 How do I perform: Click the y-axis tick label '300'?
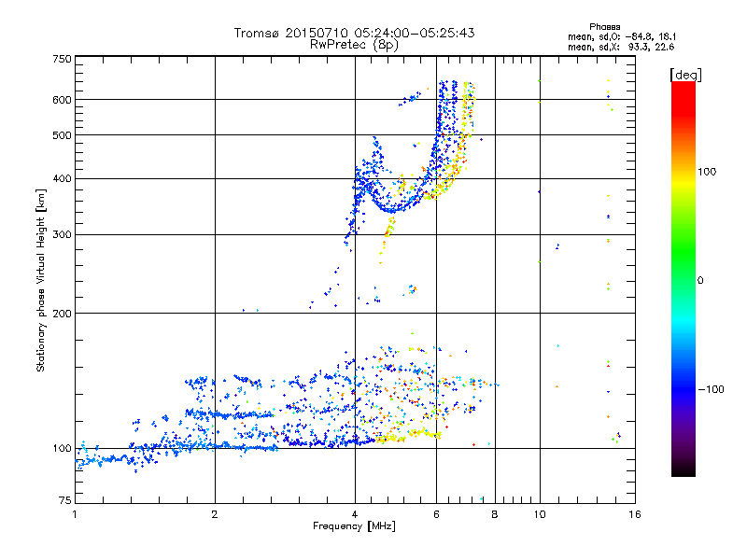[62, 235]
